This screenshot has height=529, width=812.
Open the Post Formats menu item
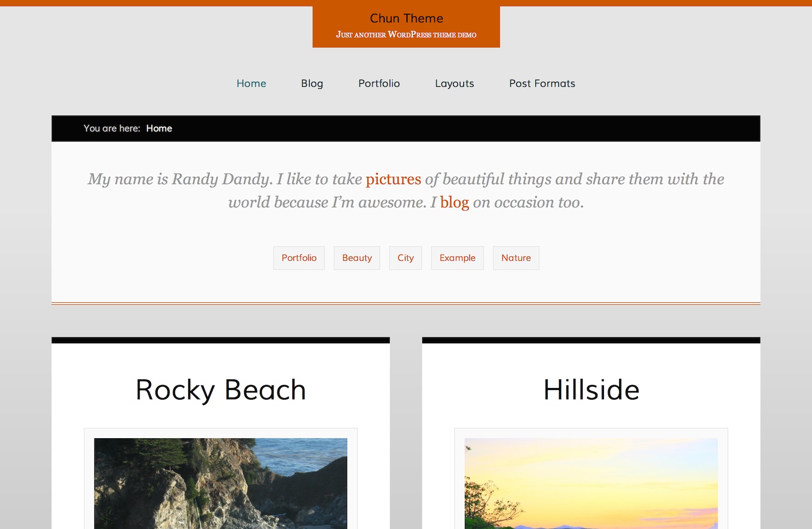click(542, 83)
